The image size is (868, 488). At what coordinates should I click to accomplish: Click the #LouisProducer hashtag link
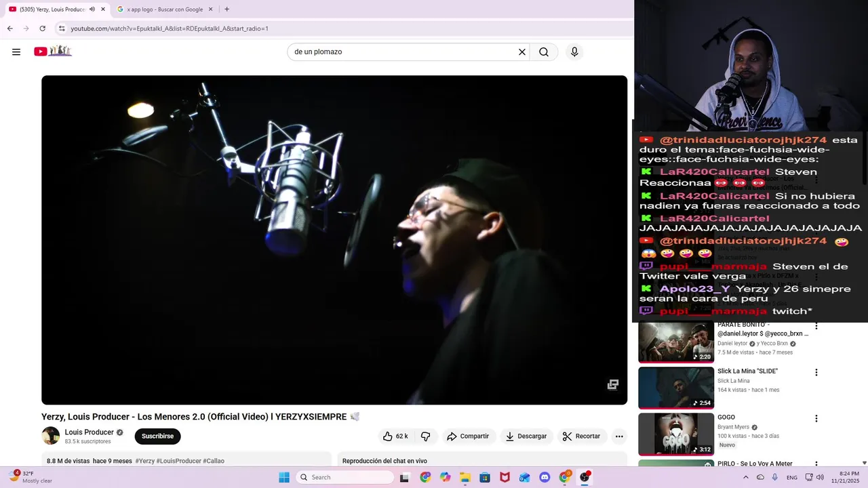(x=179, y=461)
